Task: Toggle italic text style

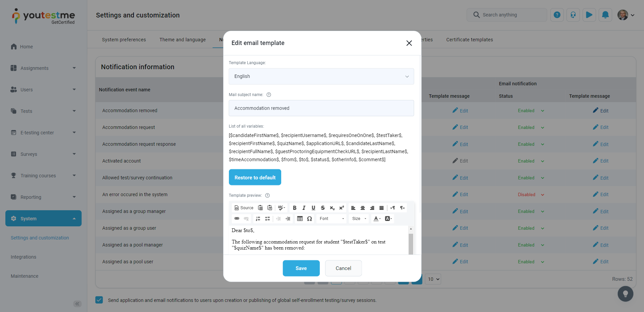Action: (304, 208)
